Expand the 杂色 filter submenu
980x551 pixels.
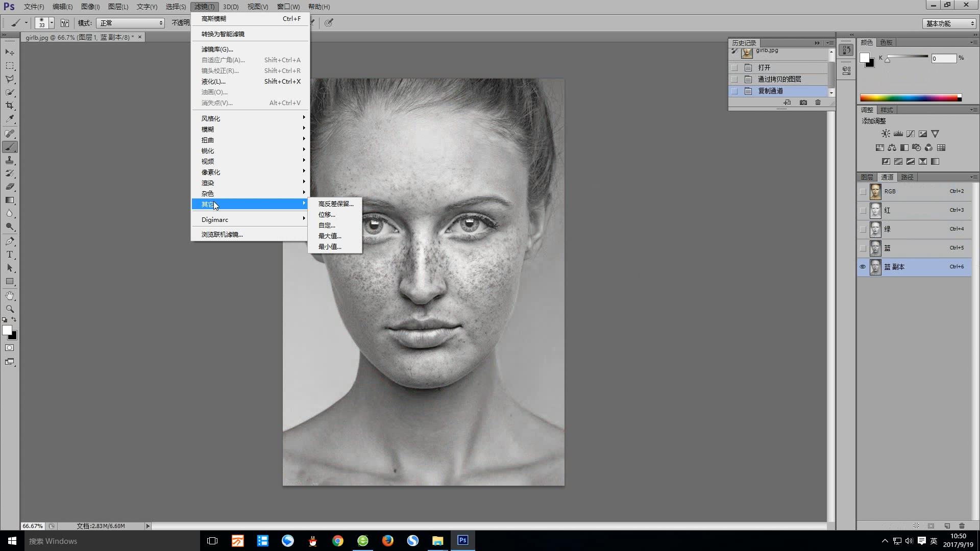(250, 193)
